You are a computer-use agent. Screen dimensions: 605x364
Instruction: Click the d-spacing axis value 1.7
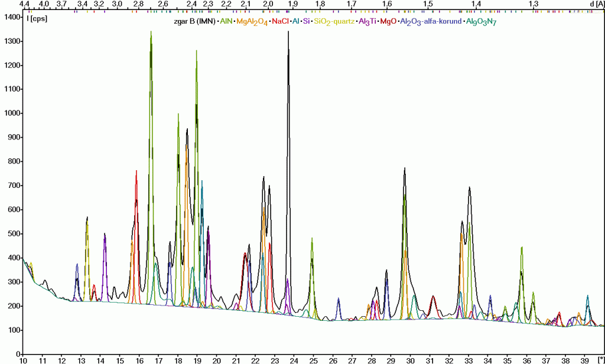352,4
